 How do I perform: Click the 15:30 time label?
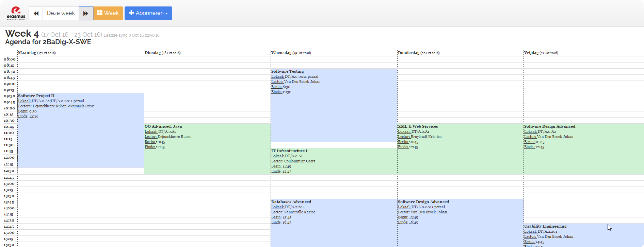pos(9,245)
